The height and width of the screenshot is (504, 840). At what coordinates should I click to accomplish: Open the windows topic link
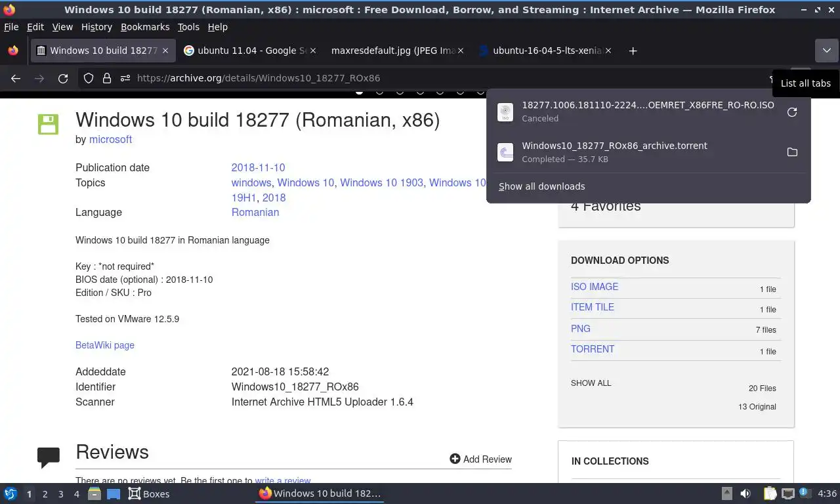click(x=251, y=182)
